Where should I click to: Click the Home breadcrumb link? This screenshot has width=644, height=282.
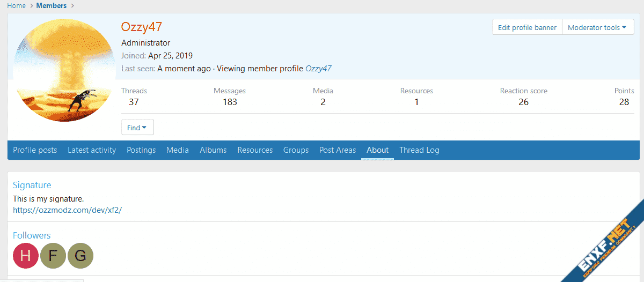point(16,5)
